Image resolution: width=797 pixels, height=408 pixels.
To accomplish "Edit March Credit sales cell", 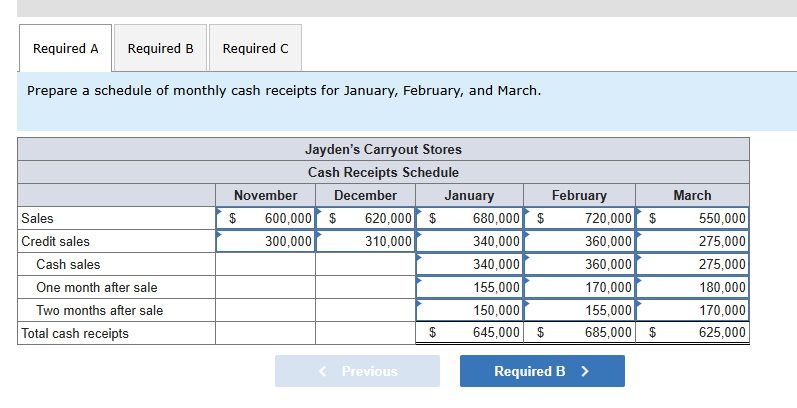I will coord(692,241).
